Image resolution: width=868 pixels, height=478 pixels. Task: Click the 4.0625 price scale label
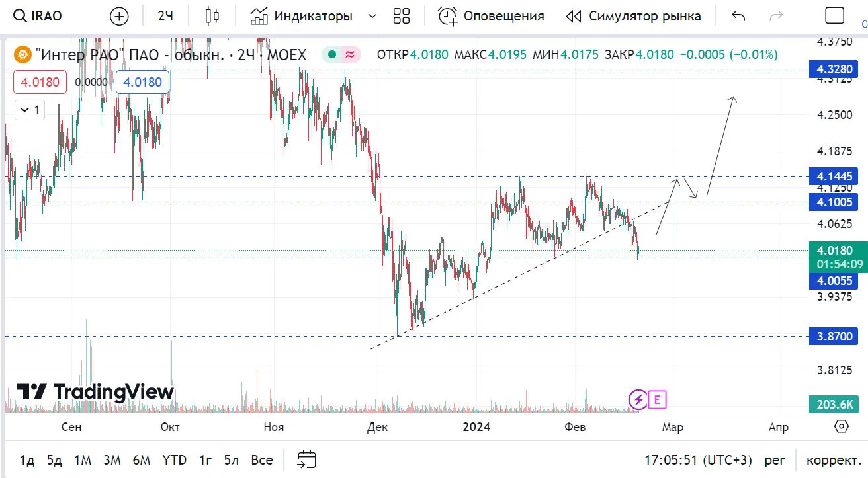(834, 224)
